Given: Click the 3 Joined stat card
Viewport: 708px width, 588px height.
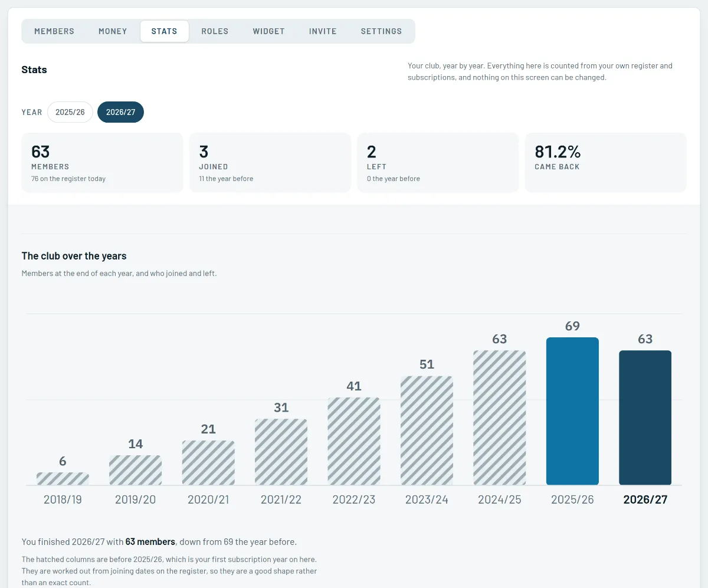Looking at the screenshot, I should (x=270, y=163).
